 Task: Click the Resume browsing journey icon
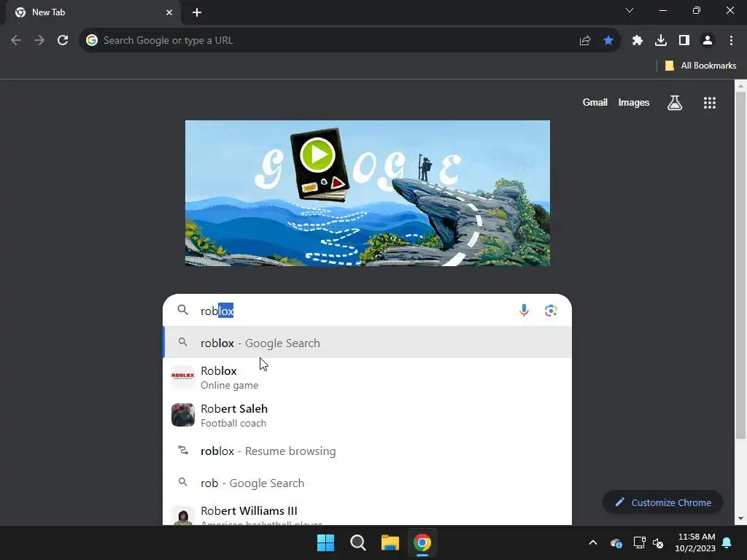[183, 450]
